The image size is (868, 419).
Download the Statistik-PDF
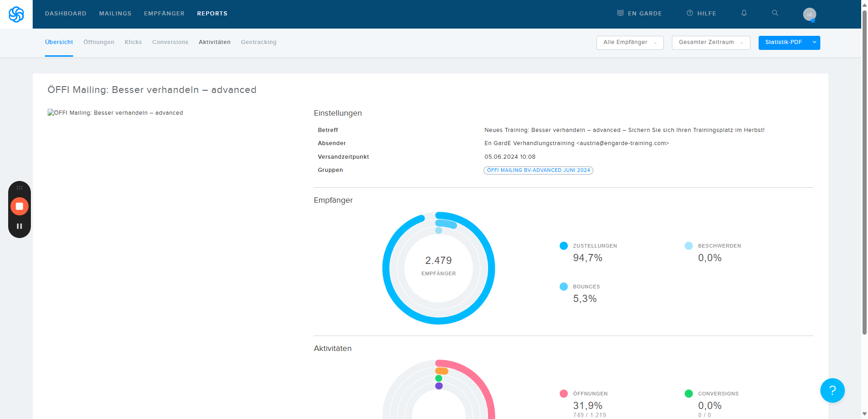click(x=784, y=43)
